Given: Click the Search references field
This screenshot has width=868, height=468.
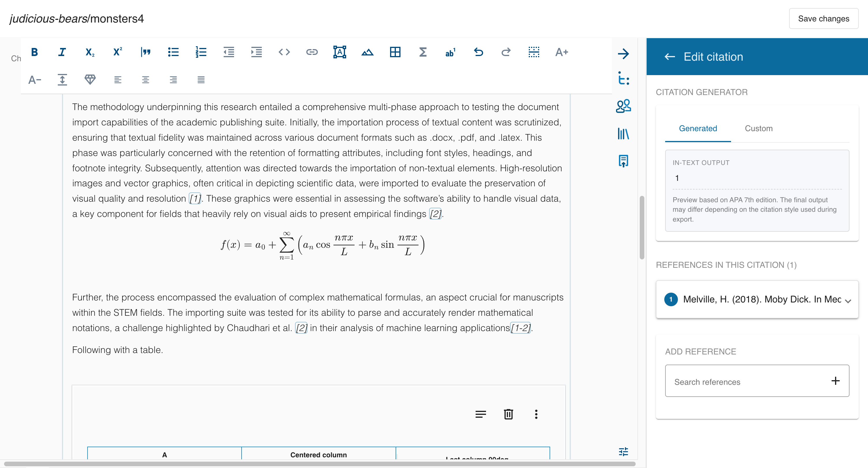Looking at the screenshot, I should 741,381.
